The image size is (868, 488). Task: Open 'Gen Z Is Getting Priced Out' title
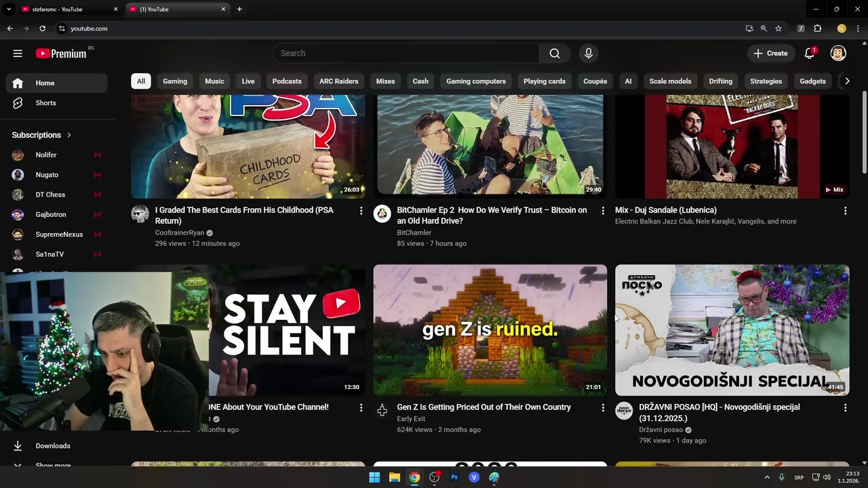point(484,407)
